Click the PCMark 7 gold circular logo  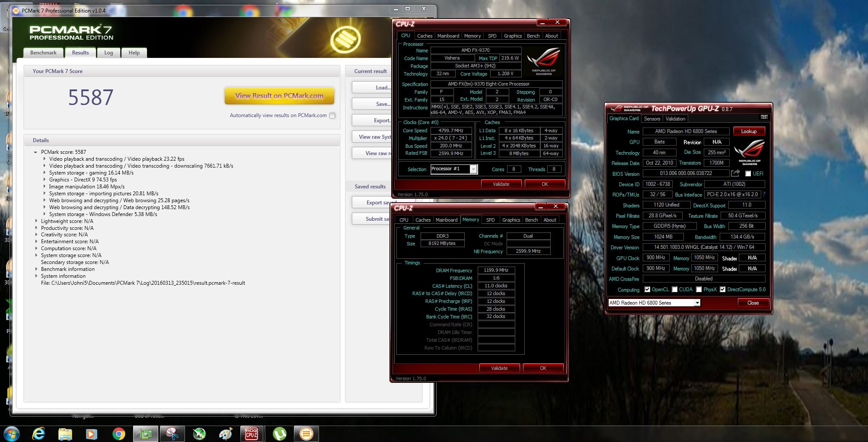[345, 39]
